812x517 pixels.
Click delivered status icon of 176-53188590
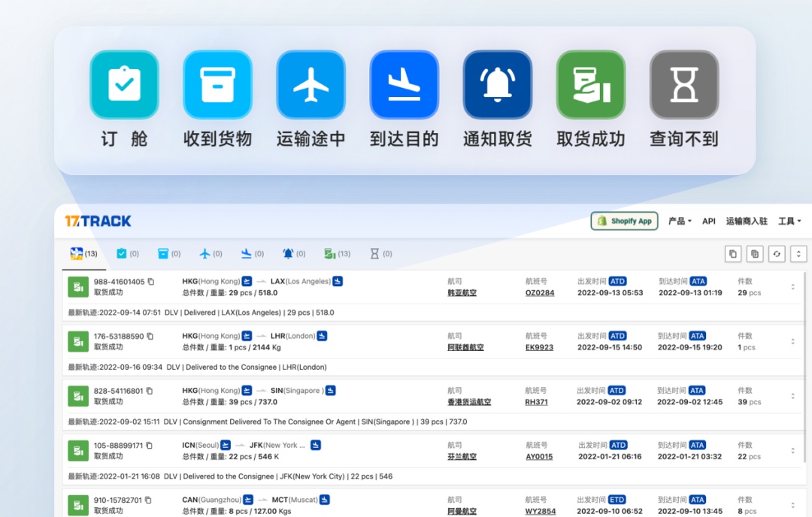point(78,342)
